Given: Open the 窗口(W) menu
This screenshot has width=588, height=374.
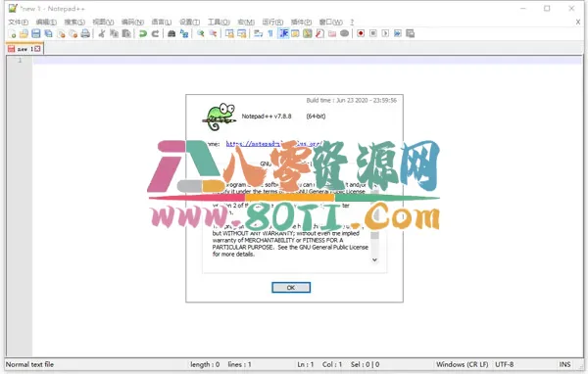Looking at the screenshot, I should pyautogui.click(x=331, y=23).
